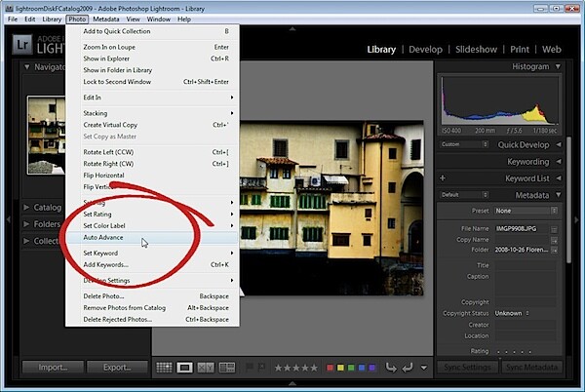Apply blue color label
The image size is (585, 392).
(x=362, y=368)
